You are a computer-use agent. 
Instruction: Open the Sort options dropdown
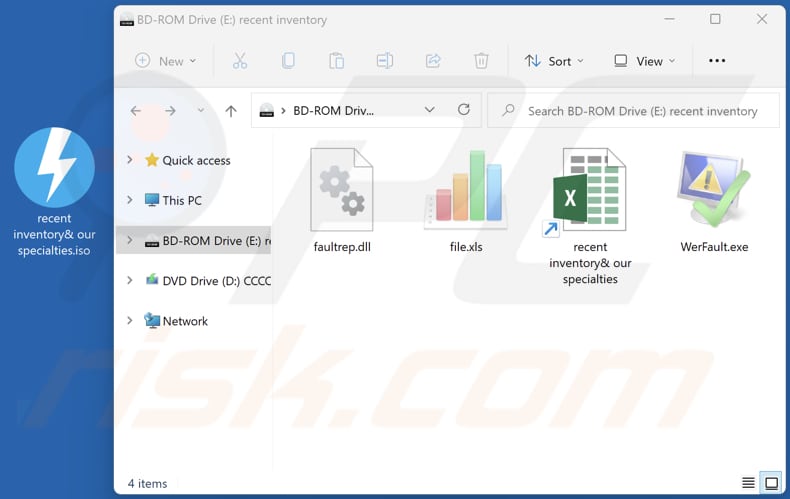tap(554, 61)
